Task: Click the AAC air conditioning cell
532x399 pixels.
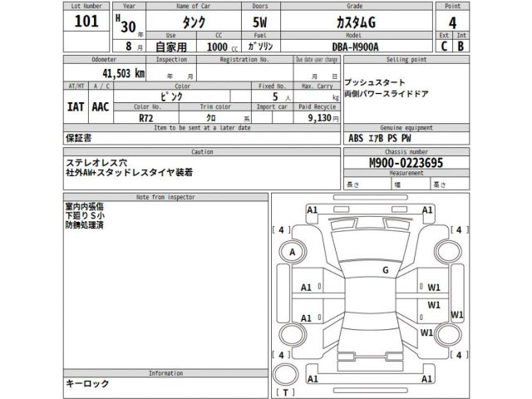Action: tap(101, 108)
